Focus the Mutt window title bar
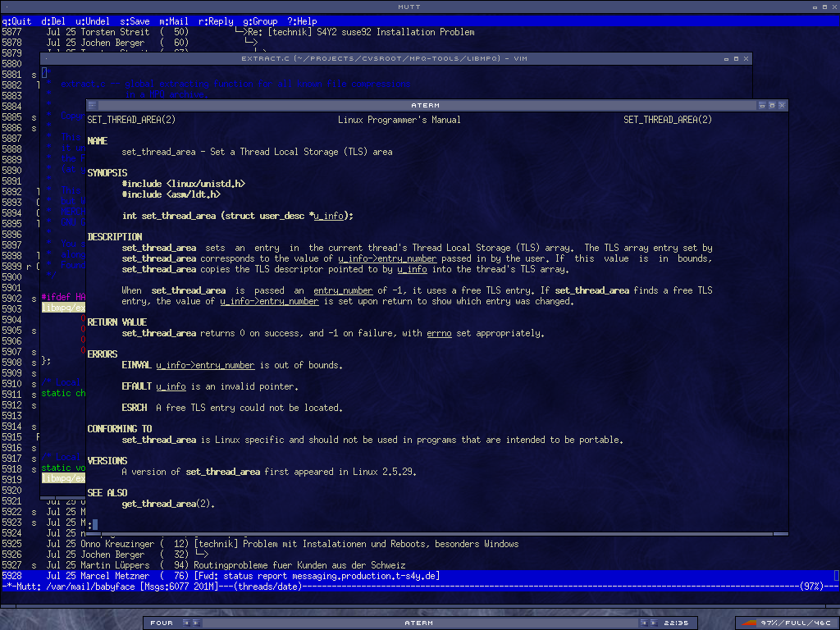840x630 pixels. click(x=409, y=7)
